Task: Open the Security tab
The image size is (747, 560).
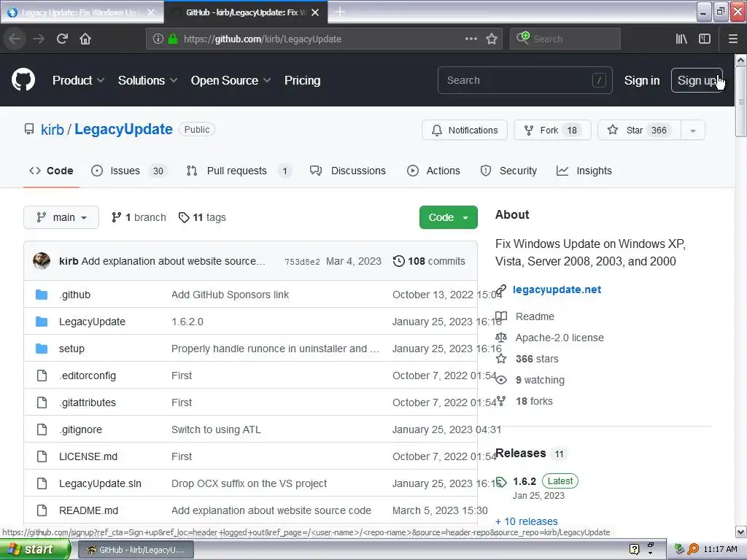Action: (x=508, y=171)
